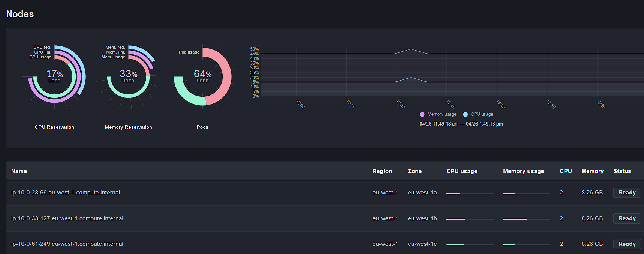The height and width of the screenshot is (254, 644).
Task: Click Ready status badge for eu-west-1a node
Action: pos(627,193)
